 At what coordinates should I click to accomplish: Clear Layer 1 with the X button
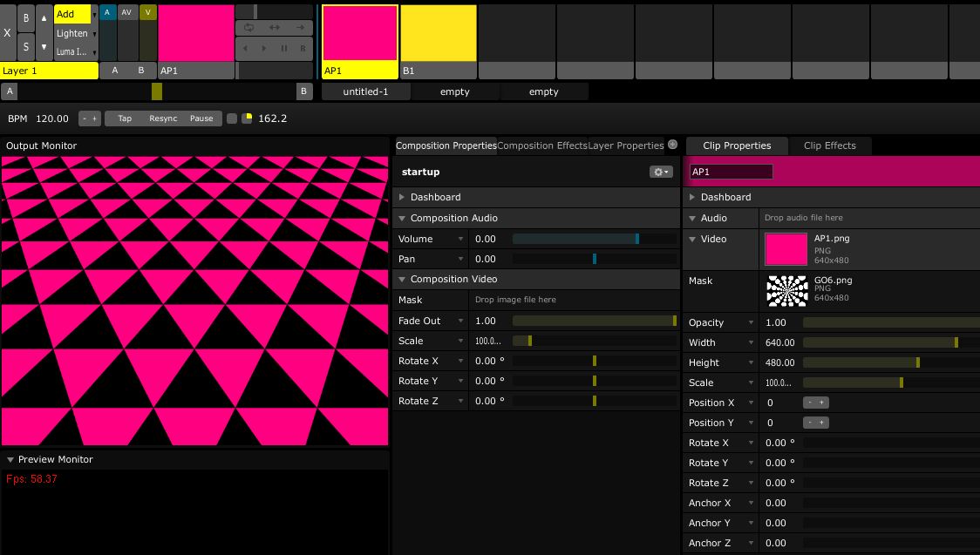(x=8, y=32)
